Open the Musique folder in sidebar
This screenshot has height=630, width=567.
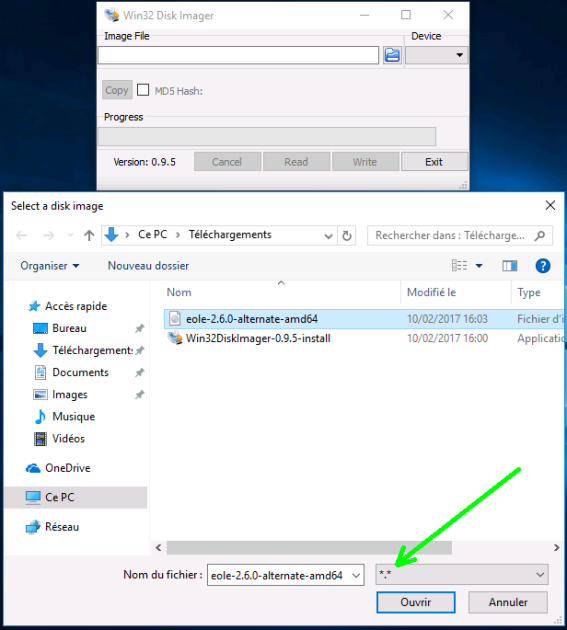(74, 417)
